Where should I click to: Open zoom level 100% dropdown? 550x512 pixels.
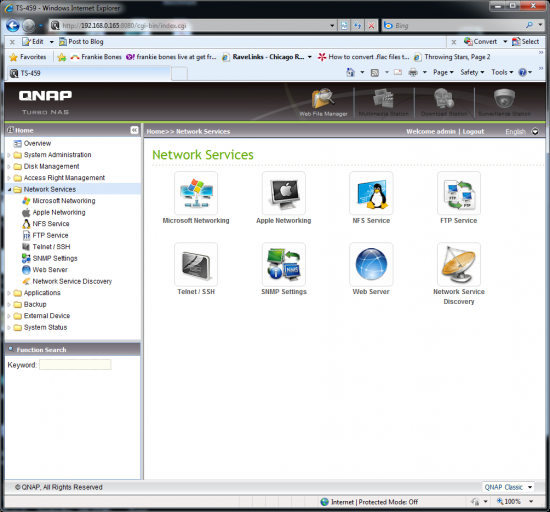point(531,501)
